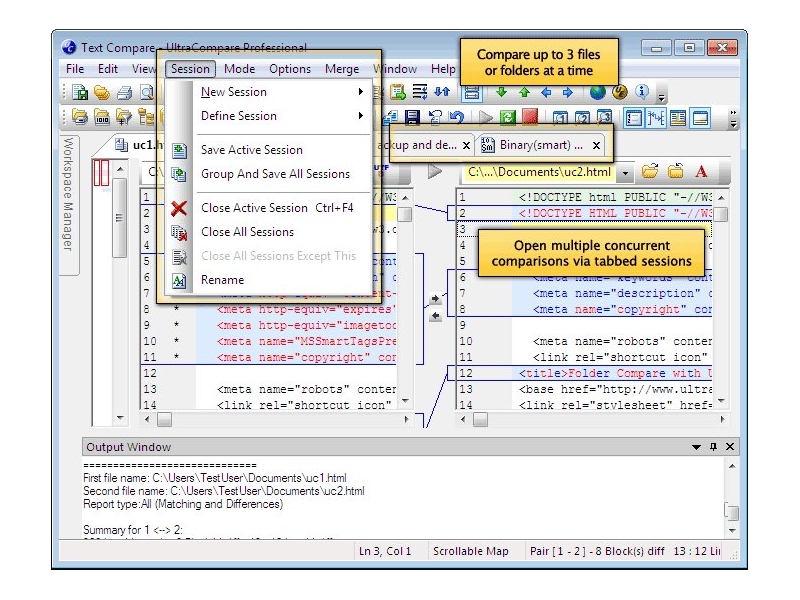
Task: Open the first toolbar overflow options arrow
Action: tap(661, 95)
